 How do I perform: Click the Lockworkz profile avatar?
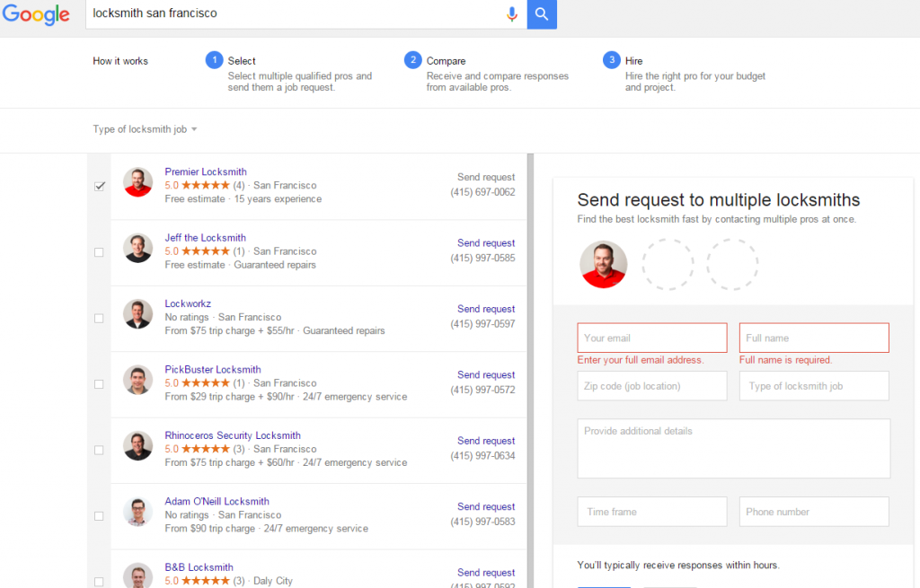(x=137, y=314)
